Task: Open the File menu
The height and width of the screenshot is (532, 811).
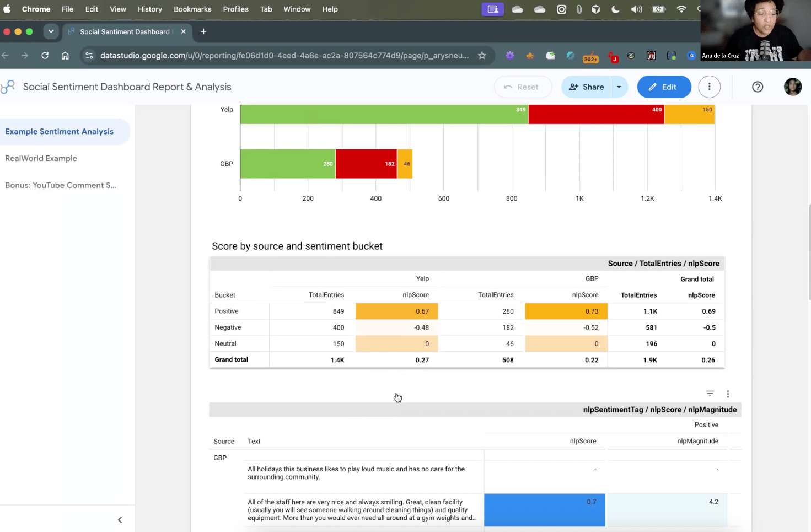Action: click(x=68, y=9)
